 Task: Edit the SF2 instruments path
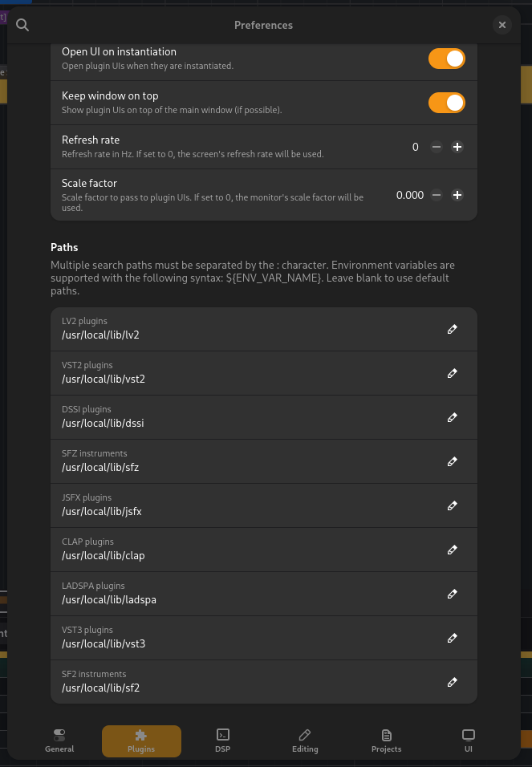[453, 682]
